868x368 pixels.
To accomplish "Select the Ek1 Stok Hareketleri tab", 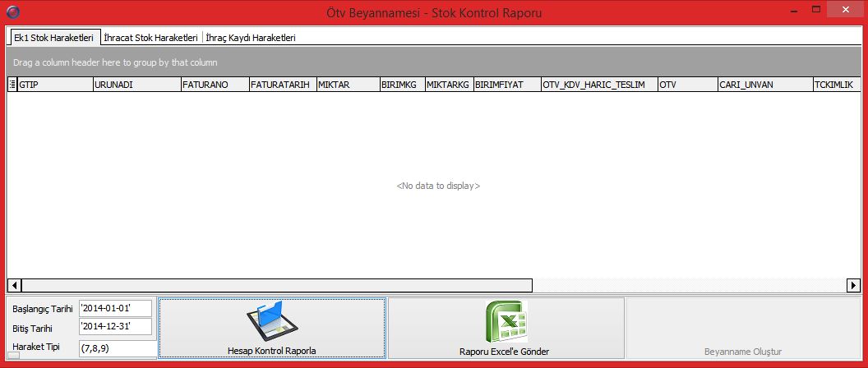I will (53, 38).
